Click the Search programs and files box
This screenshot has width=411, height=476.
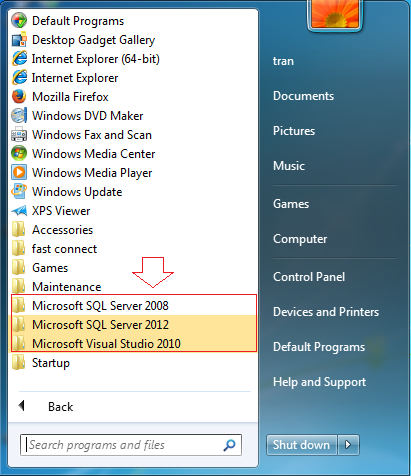tap(131, 445)
